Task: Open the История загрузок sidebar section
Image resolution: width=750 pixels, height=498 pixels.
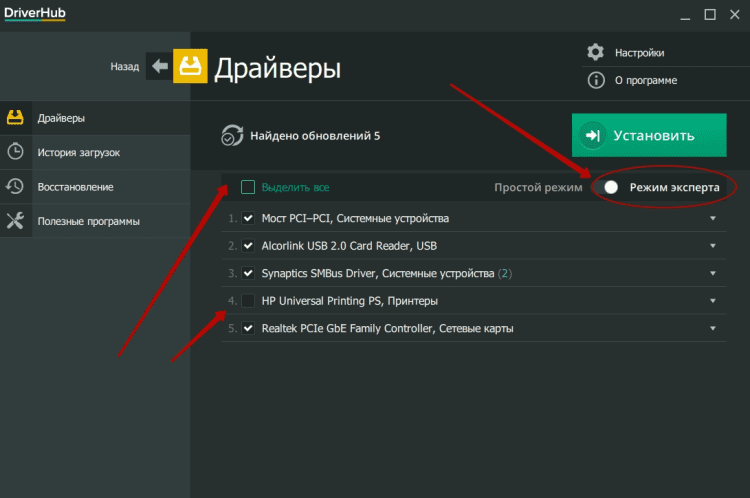Action: [78, 152]
